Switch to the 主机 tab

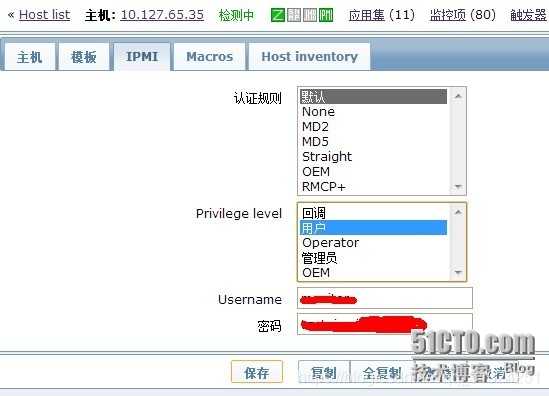[30, 57]
